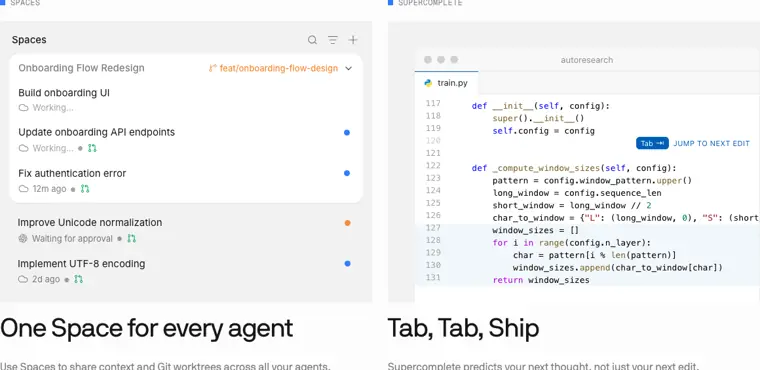Click the line 'self.config = config'
Image resolution: width=760 pixels, height=370 pixels.
543,131
